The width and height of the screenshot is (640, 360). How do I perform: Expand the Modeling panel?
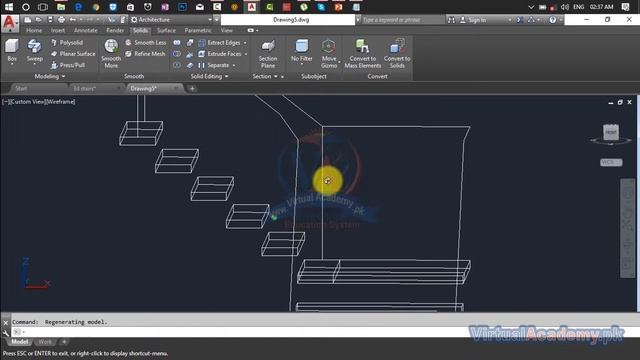49,76
